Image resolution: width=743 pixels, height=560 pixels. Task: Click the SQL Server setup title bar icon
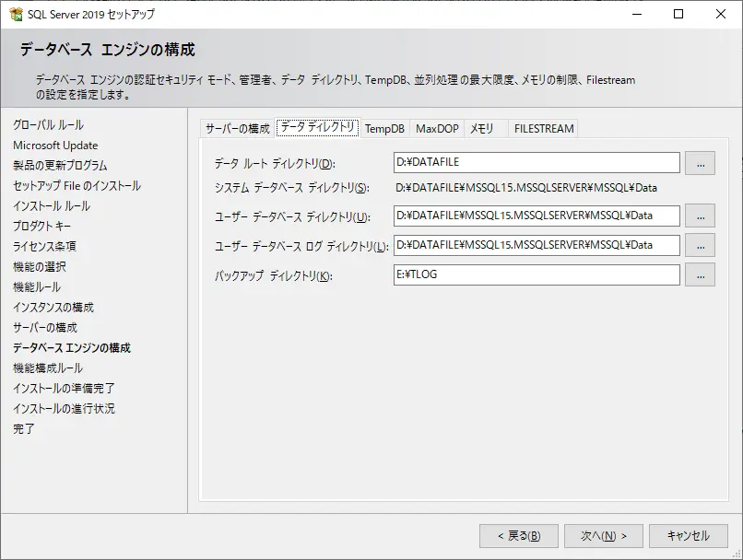(16, 14)
